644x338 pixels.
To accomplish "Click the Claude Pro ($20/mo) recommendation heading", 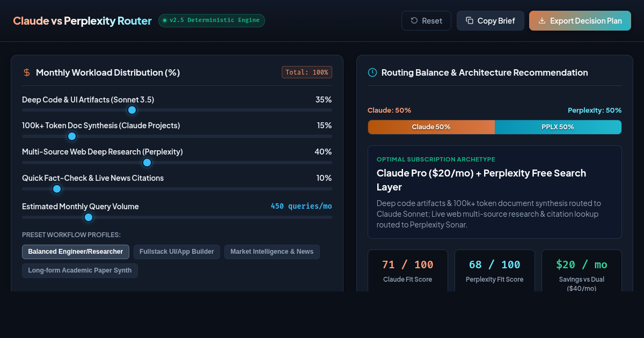I will (481, 180).
